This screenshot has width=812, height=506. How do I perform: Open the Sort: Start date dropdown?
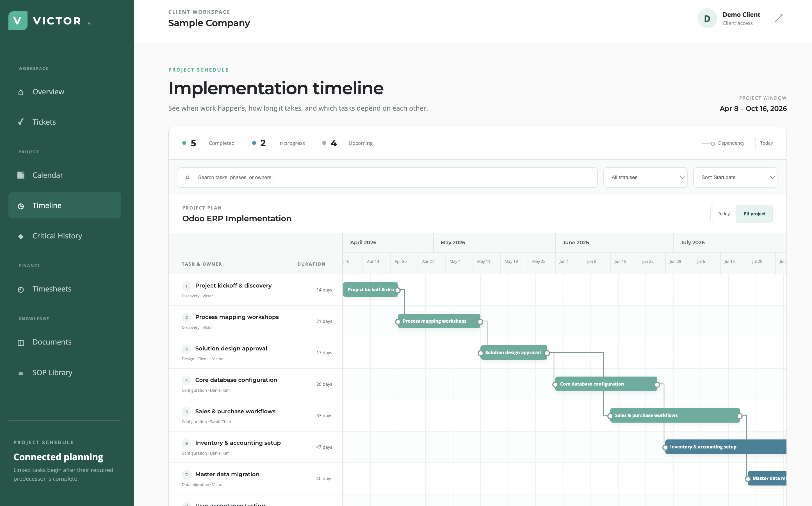pyautogui.click(x=735, y=177)
